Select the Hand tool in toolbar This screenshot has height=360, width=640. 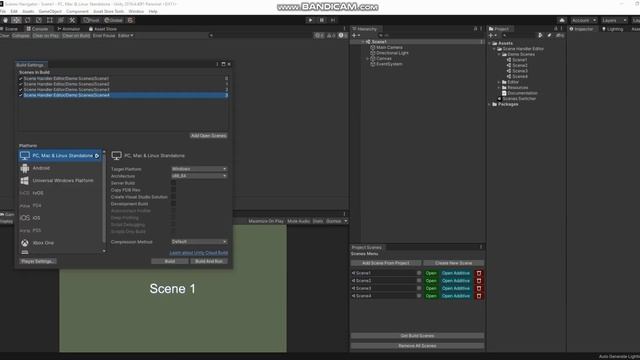tap(5, 20)
